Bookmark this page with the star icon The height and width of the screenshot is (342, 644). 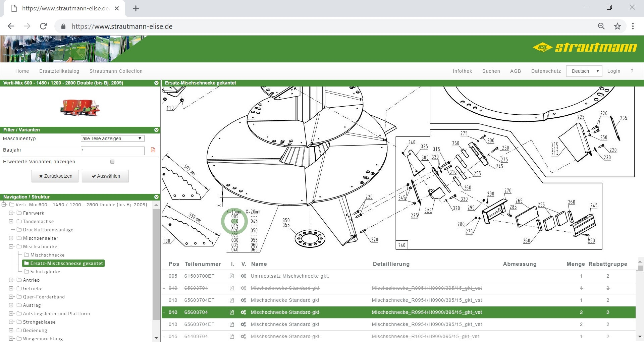pos(618,26)
